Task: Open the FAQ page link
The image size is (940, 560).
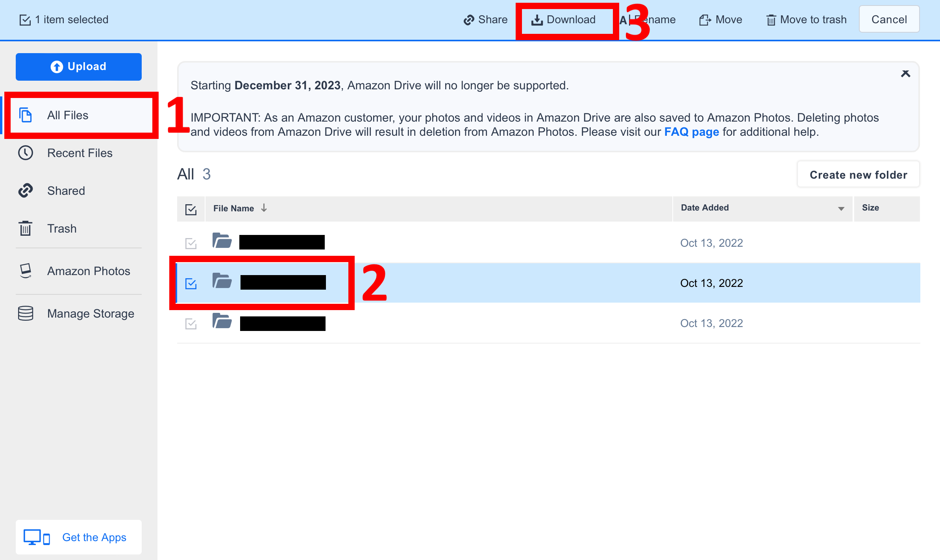Action: (692, 132)
